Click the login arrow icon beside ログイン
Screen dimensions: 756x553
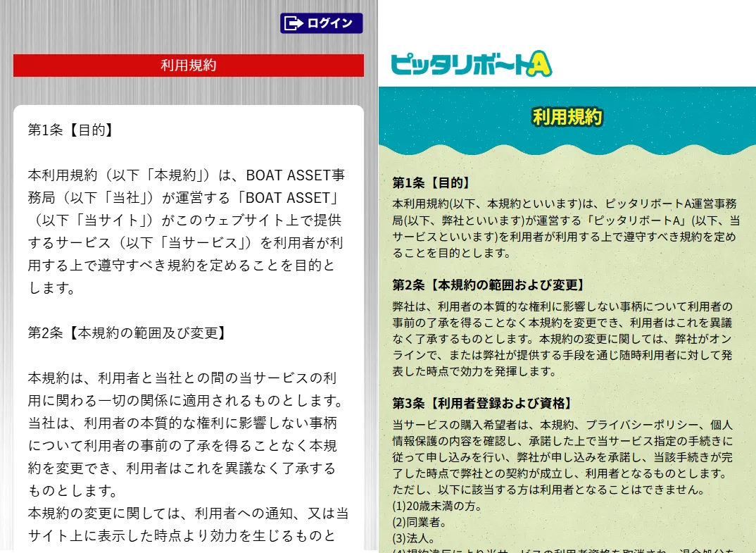click(x=292, y=23)
